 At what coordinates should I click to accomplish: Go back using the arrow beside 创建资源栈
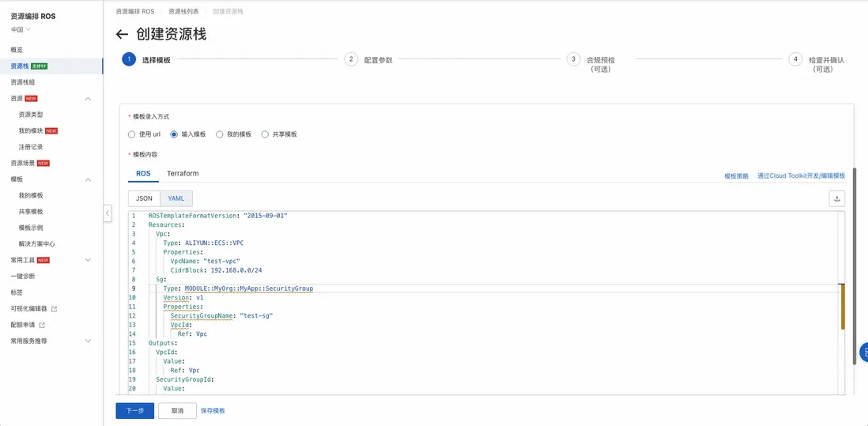(122, 34)
